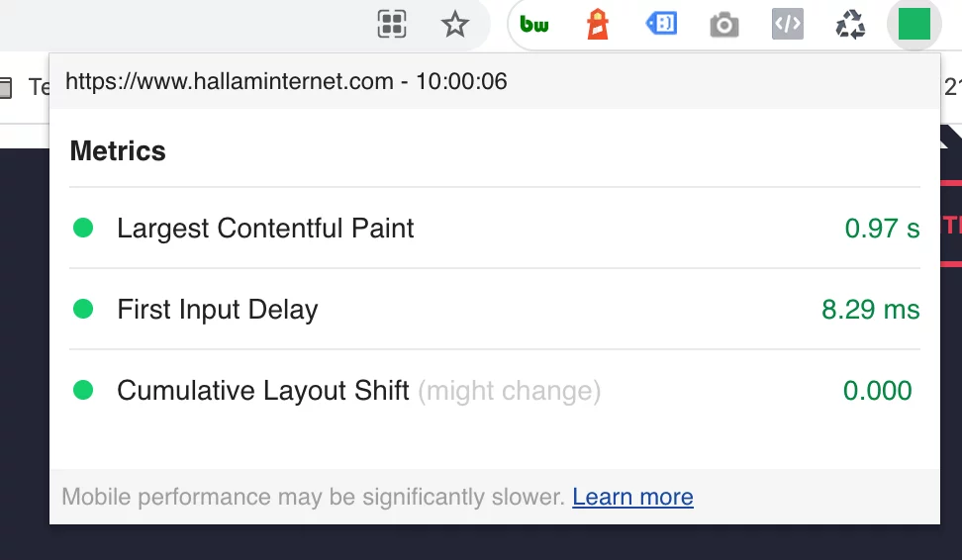Follow the 'Learn more' link
962x560 pixels.
tap(632, 497)
